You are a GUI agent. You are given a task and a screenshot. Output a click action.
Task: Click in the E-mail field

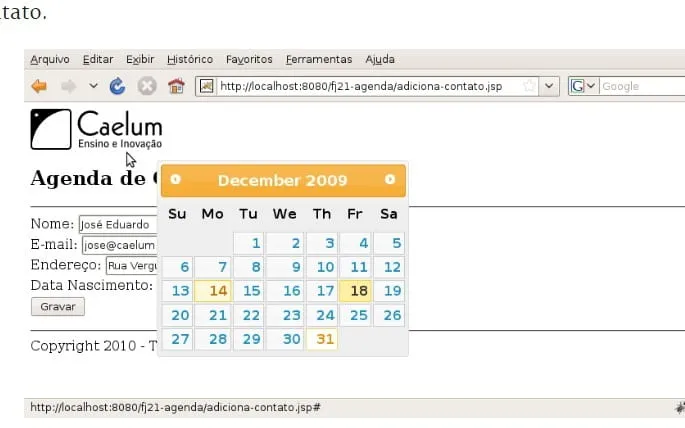(120, 245)
